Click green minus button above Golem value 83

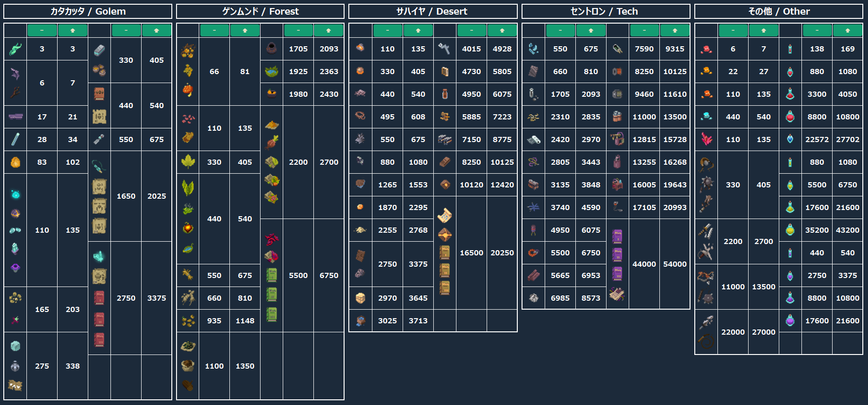42,30
